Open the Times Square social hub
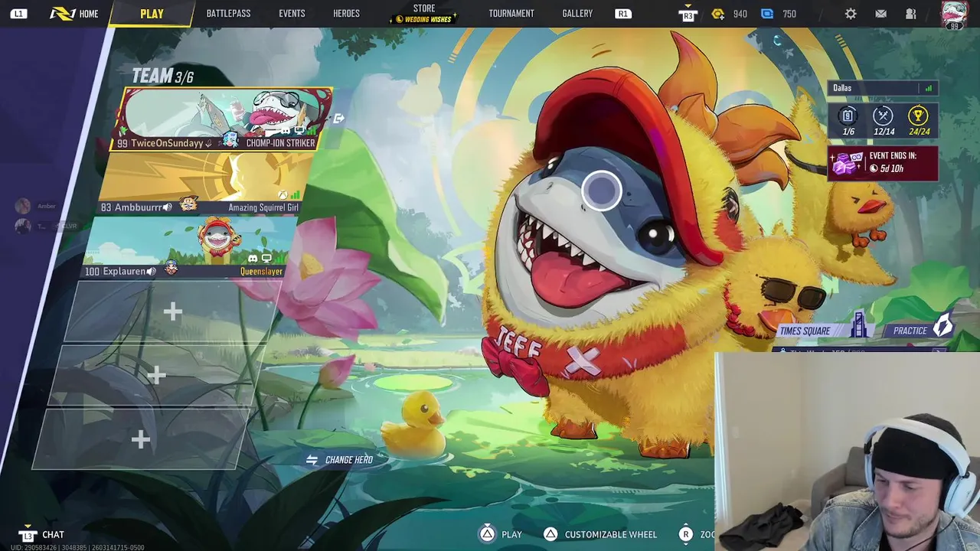Screen dimensions: 980x551 [x=825, y=331]
